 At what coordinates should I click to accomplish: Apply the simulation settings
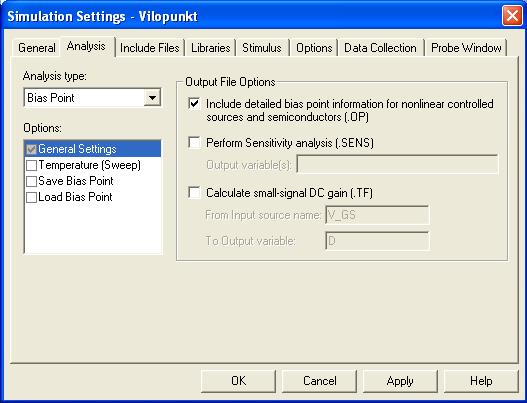(400, 381)
